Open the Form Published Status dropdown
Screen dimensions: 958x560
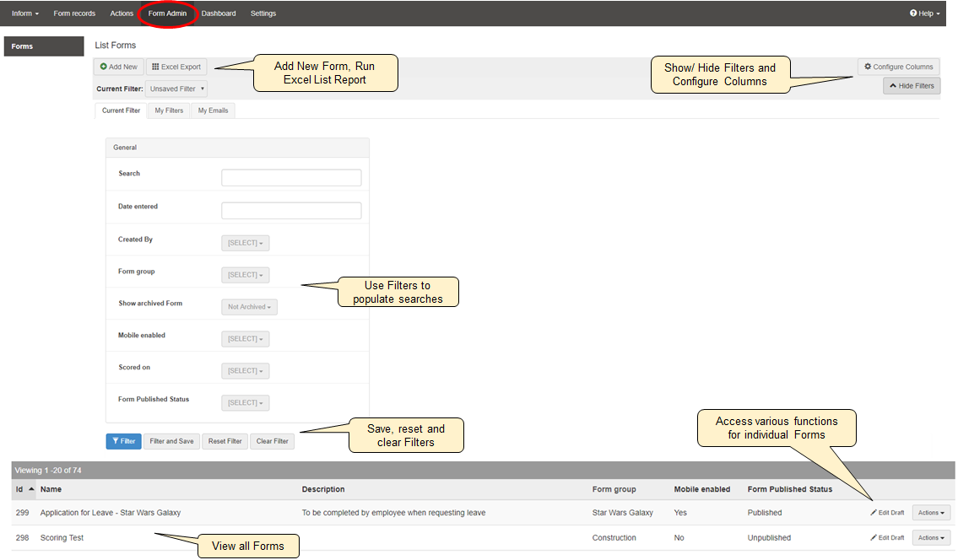pos(246,403)
